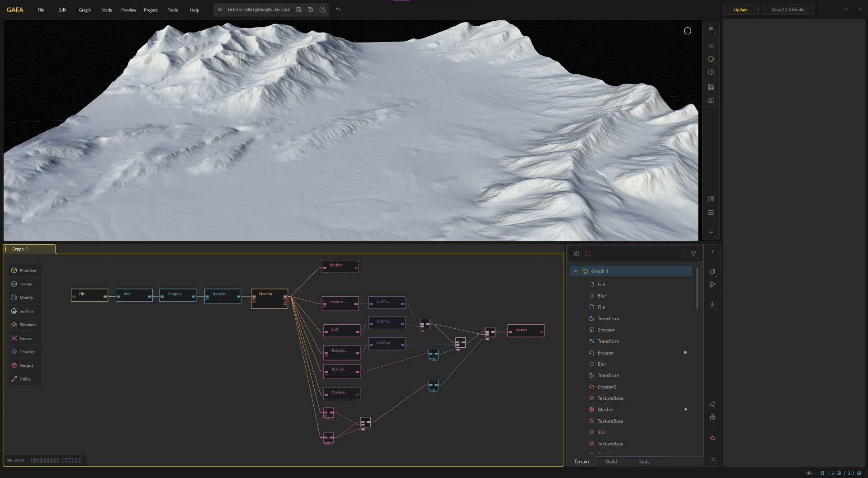Select the Erosion node in the graph

click(269, 298)
